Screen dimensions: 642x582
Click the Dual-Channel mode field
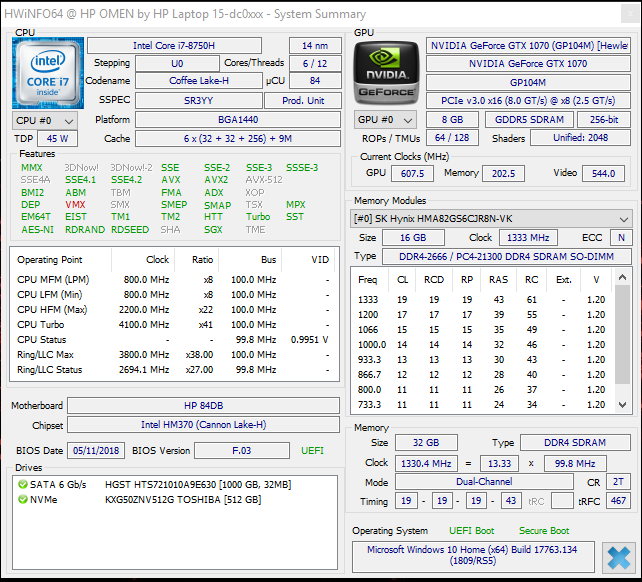(x=484, y=482)
